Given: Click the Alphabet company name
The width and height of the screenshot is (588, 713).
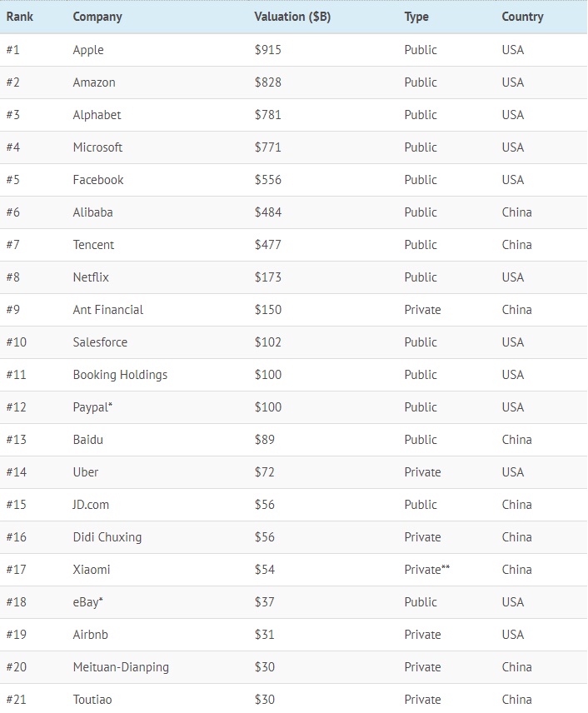Looking at the screenshot, I should (x=97, y=115).
